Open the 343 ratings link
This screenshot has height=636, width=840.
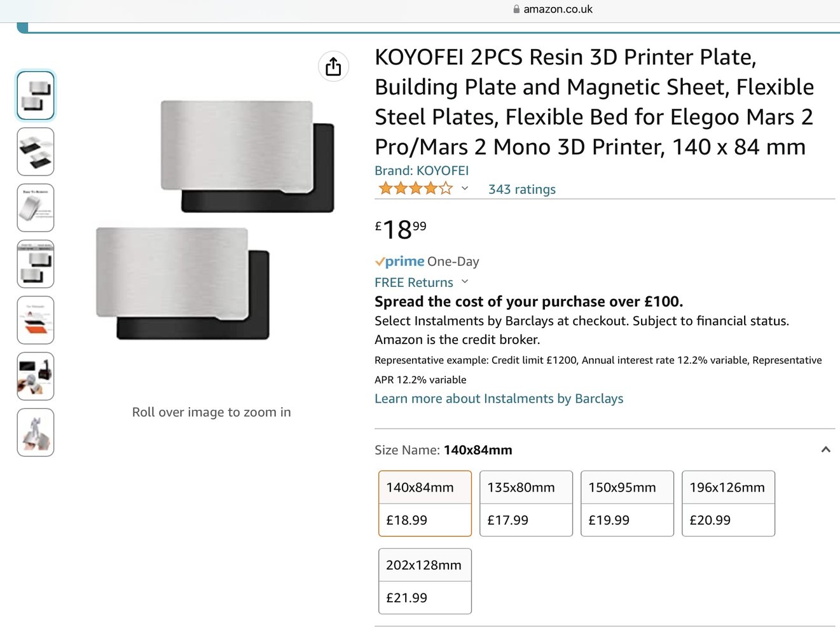click(x=522, y=190)
